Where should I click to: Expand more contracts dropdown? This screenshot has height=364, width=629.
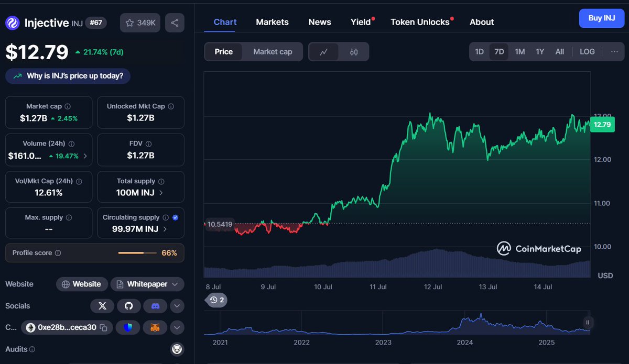pyautogui.click(x=177, y=328)
